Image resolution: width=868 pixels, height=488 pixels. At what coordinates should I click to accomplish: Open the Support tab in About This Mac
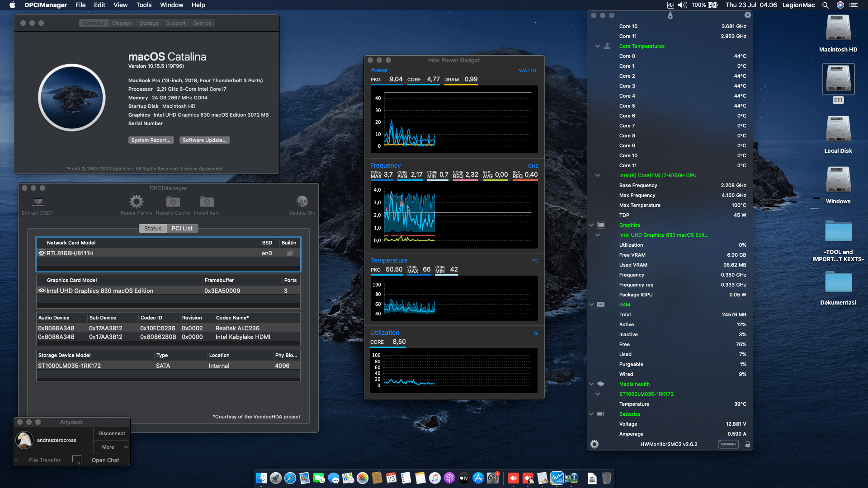coord(176,23)
